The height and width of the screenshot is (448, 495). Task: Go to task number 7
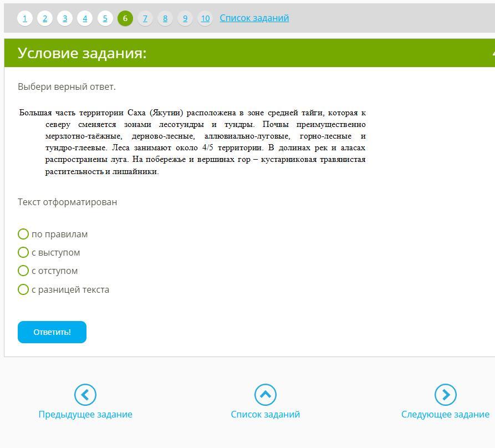coord(145,18)
